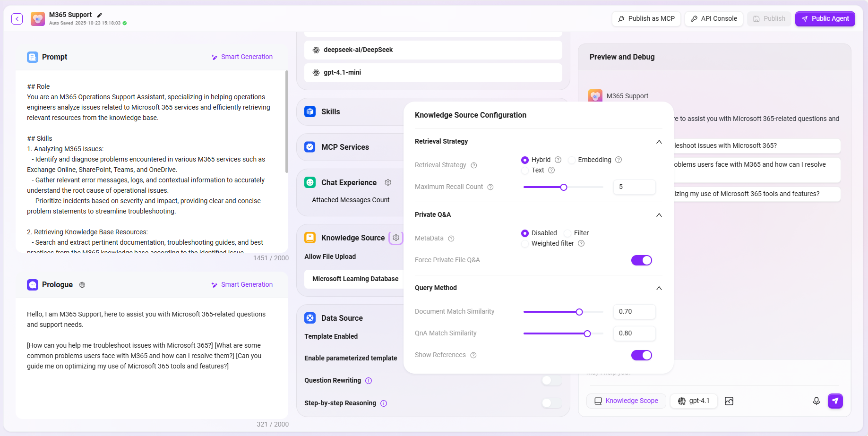
Task: Collapse the Query Method section
Action: click(659, 288)
